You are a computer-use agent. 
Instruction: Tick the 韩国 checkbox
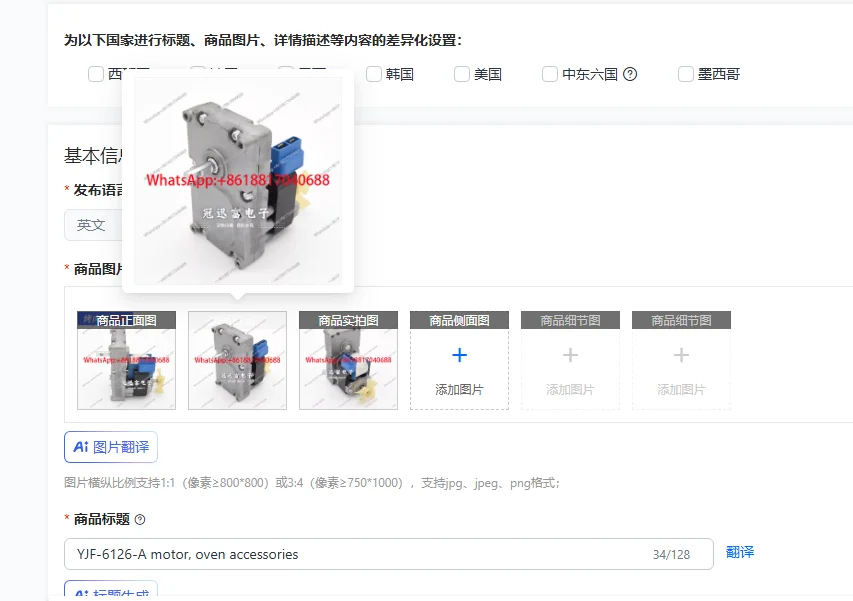pos(374,74)
